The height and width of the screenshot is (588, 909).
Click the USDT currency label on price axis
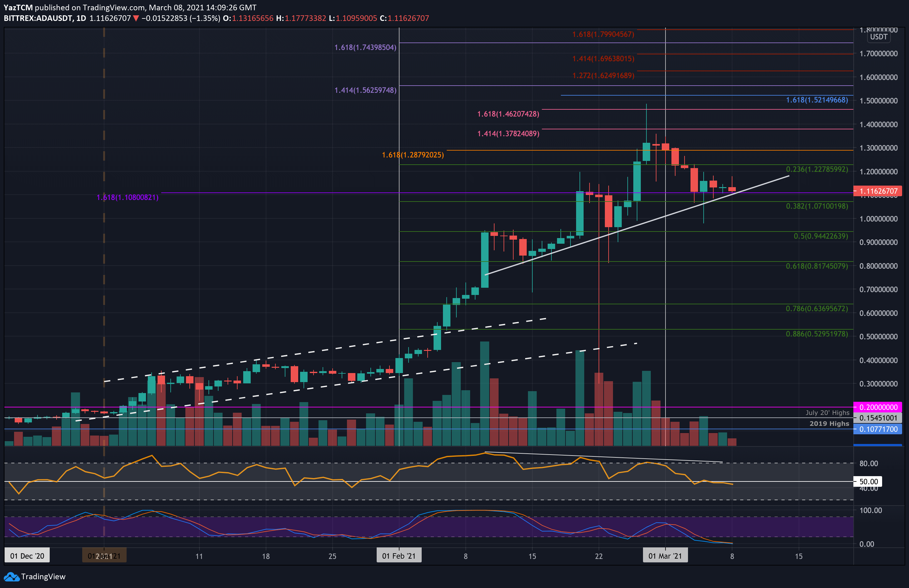[878, 37]
